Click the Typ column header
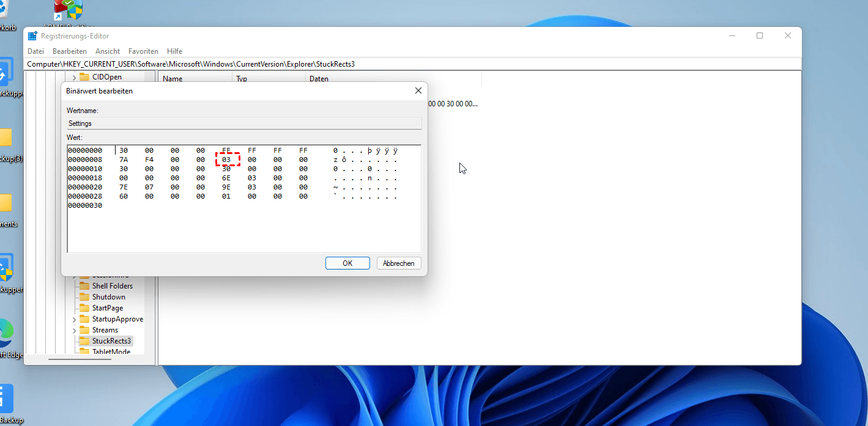Viewport: 868px width, 426px height. point(269,78)
